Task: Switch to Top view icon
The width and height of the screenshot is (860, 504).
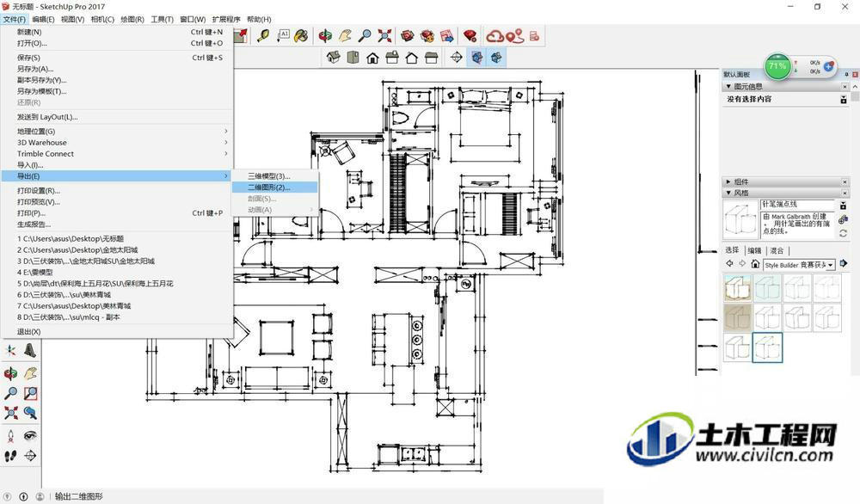Action: click(353, 57)
